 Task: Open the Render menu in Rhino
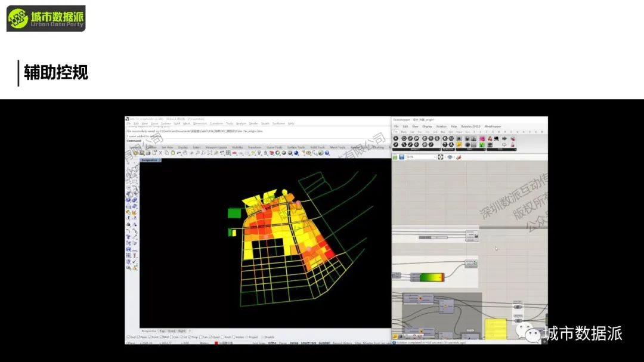pyautogui.click(x=253, y=123)
